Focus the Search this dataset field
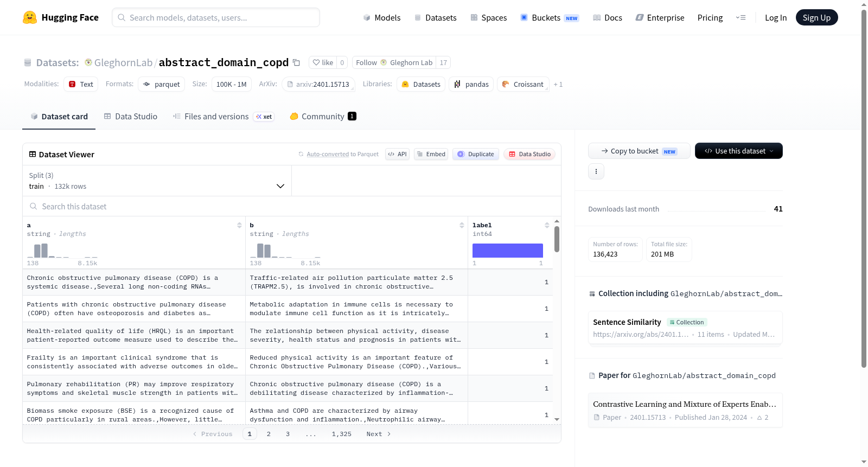Viewport: 868px width, 467px height. pyautogui.click(x=292, y=206)
